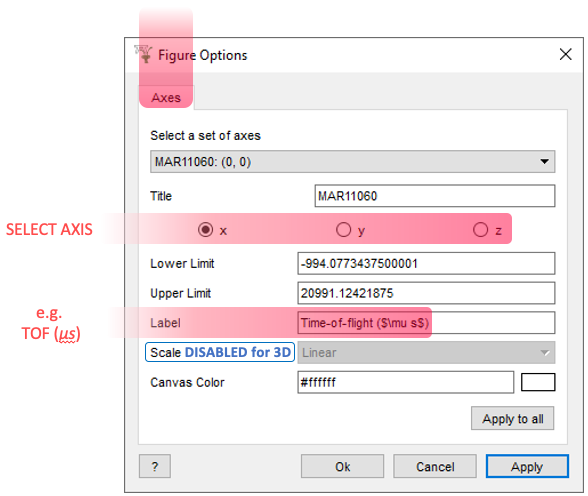This screenshot has height=496, width=588.
Task: Click the Label text field
Action: 426,322
